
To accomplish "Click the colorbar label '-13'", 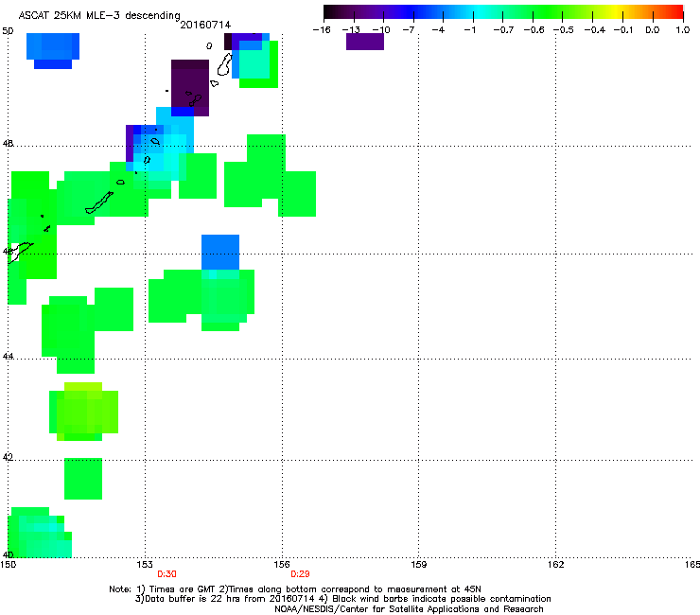I will (x=351, y=30).
